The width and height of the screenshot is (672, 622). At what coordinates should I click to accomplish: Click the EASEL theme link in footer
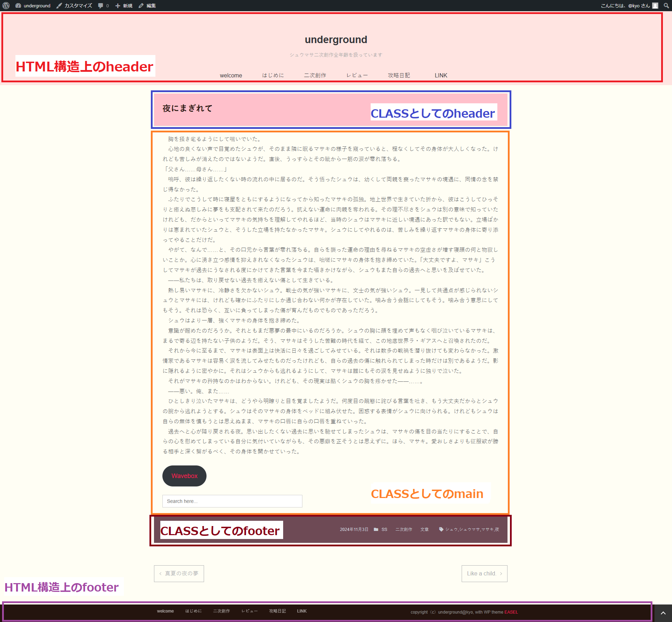(511, 612)
